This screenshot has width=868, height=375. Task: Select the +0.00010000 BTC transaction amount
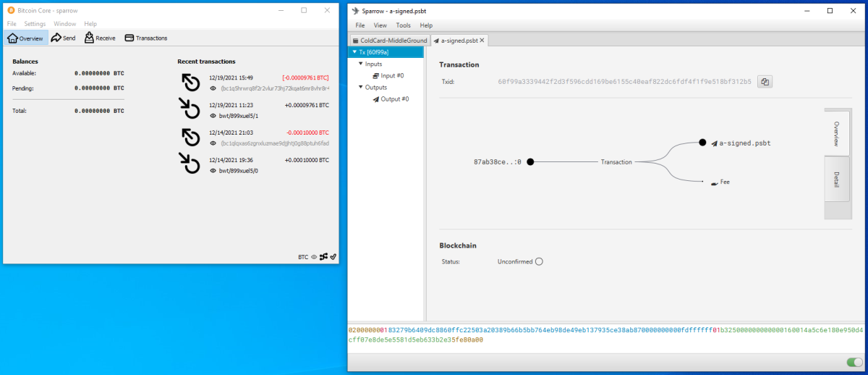click(x=307, y=160)
